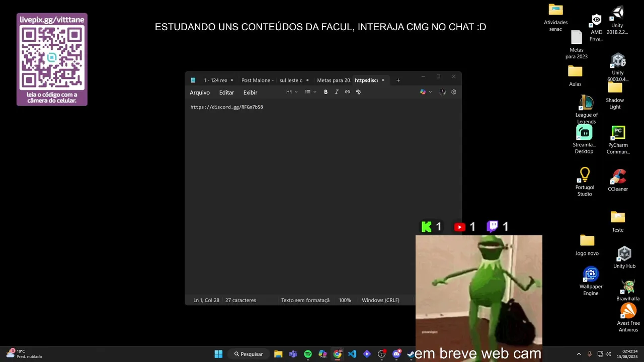Toggle bold formatting in Notepad
The image size is (644, 362).
click(x=326, y=92)
